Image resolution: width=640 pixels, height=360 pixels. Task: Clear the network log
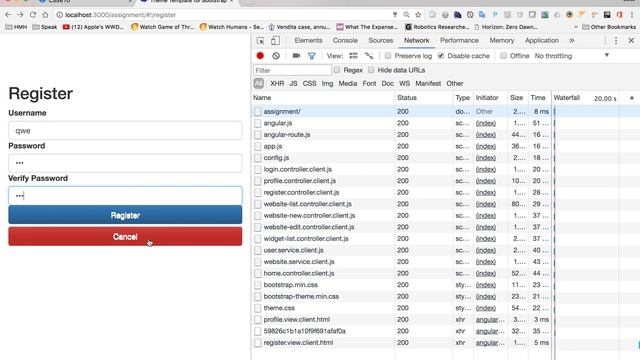(x=276, y=56)
